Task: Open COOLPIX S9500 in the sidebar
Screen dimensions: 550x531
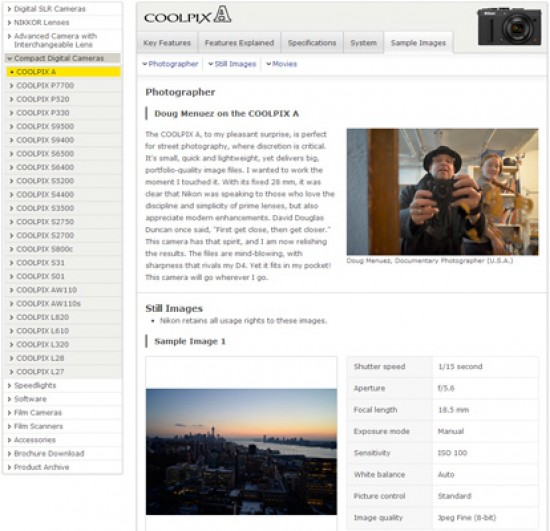Action: click(x=63, y=126)
